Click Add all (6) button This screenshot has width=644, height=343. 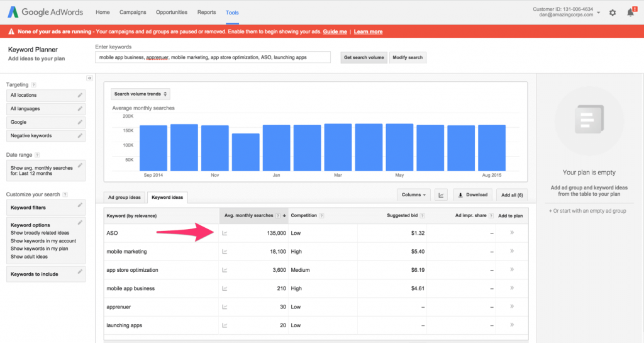(512, 194)
